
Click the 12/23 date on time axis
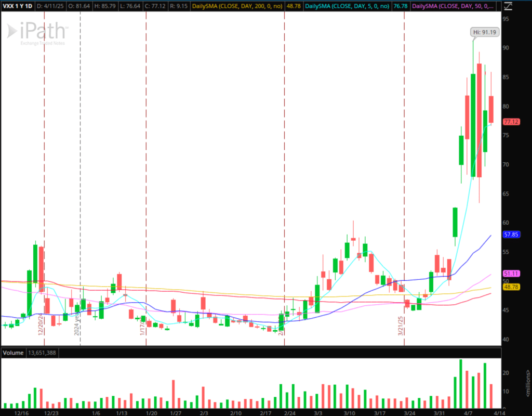(51, 413)
